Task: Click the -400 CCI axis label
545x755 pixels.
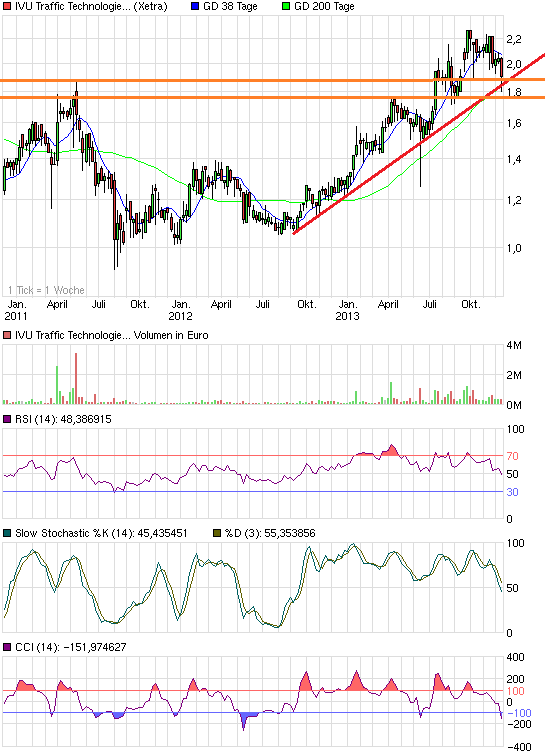Action: pos(519,747)
